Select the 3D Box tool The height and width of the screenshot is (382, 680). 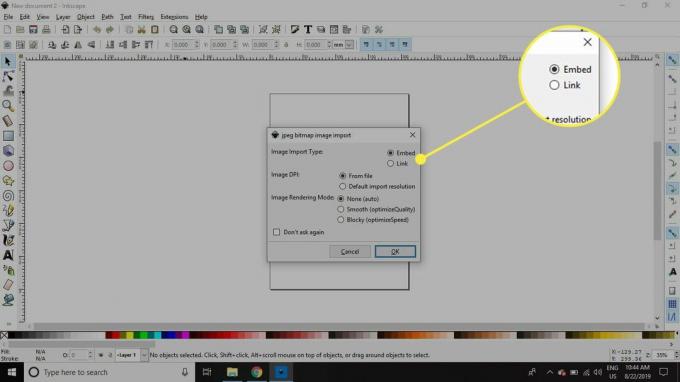point(8,151)
